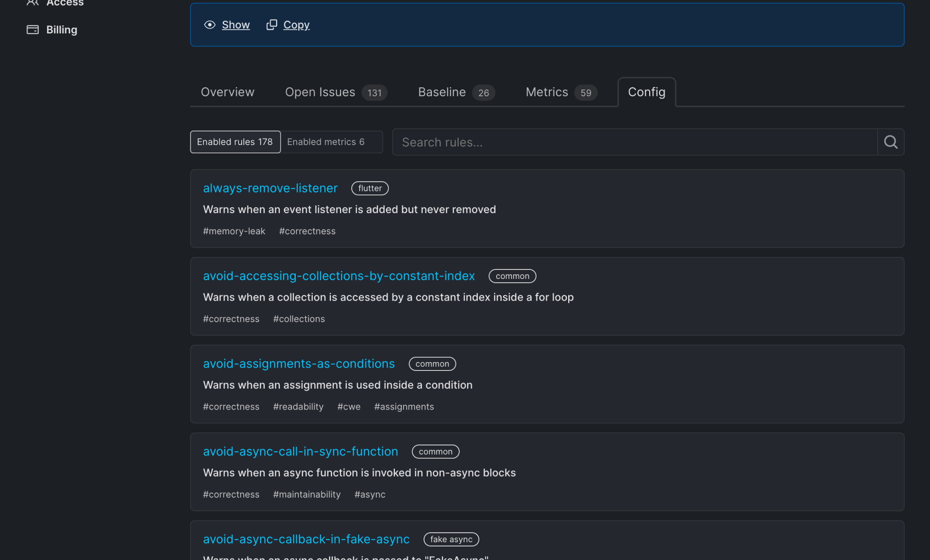Click description 'Warns when a collection is accessed'
The height and width of the screenshot is (560, 930).
click(x=388, y=297)
